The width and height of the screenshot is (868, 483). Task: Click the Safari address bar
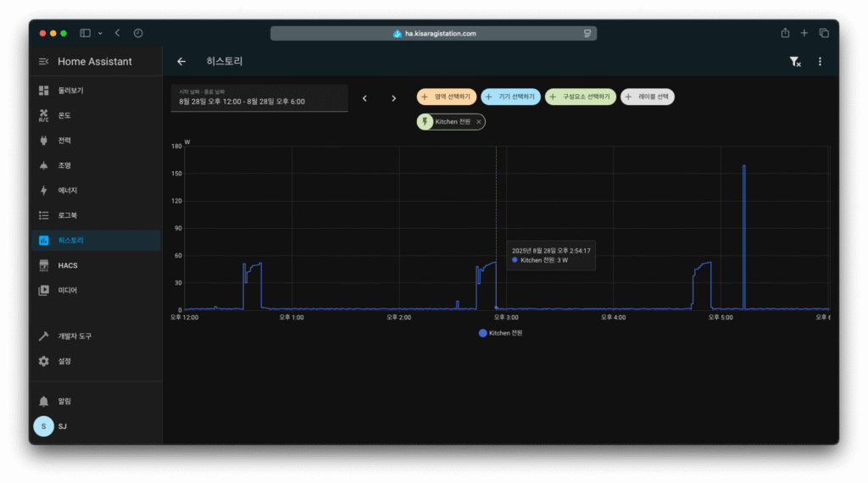click(433, 33)
